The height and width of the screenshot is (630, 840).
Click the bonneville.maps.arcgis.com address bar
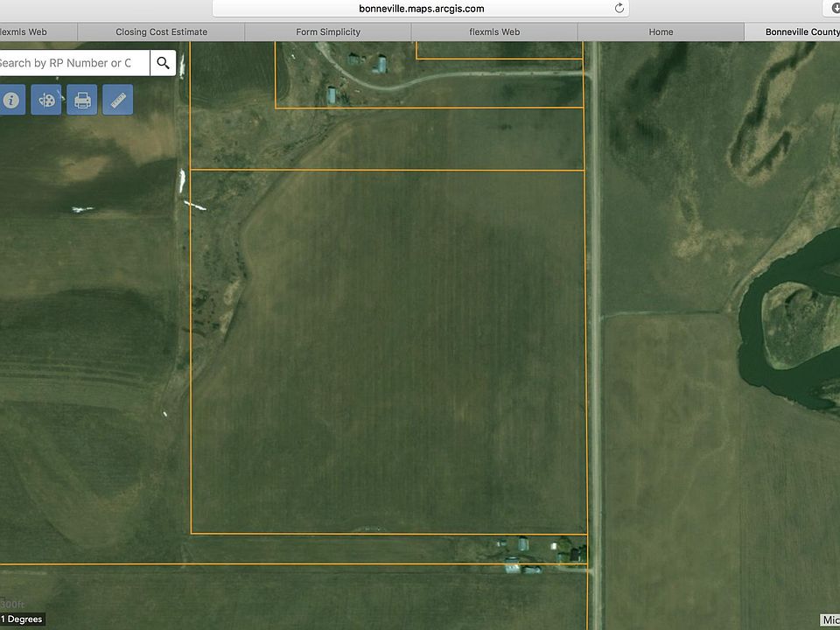[420, 9]
